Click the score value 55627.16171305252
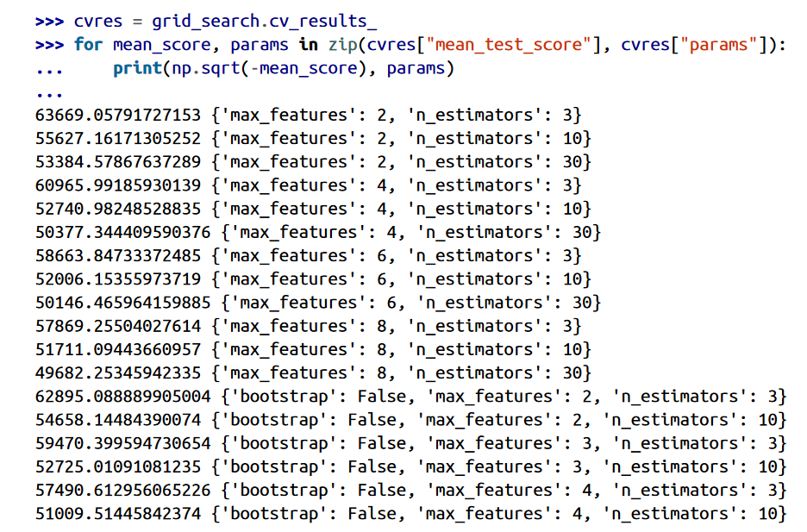The image size is (807, 532). coord(118,138)
